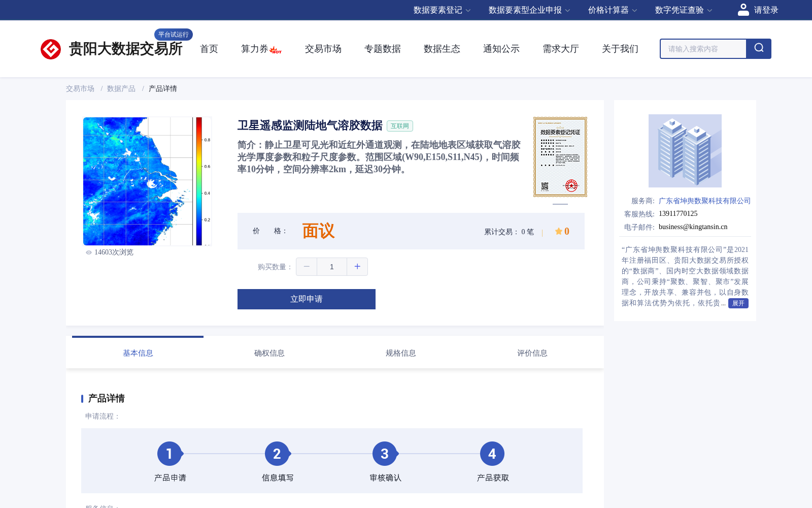Open 关于我们 navigation item

tap(620, 49)
